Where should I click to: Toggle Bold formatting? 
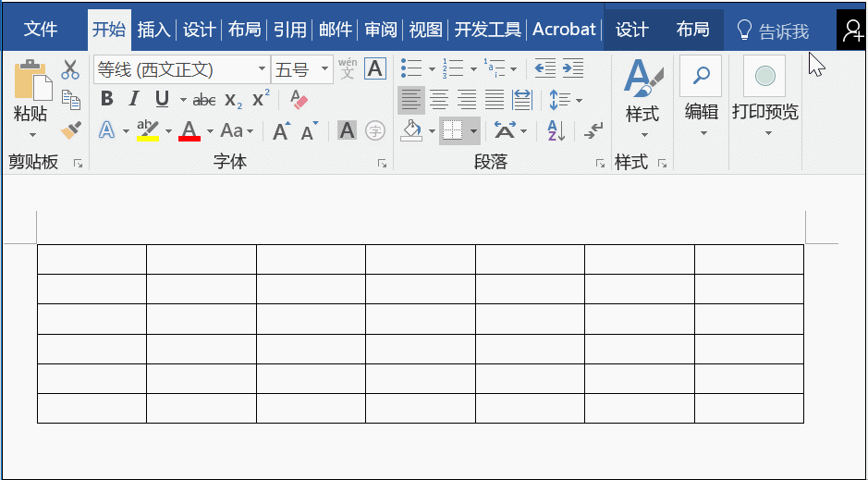coord(107,100)
